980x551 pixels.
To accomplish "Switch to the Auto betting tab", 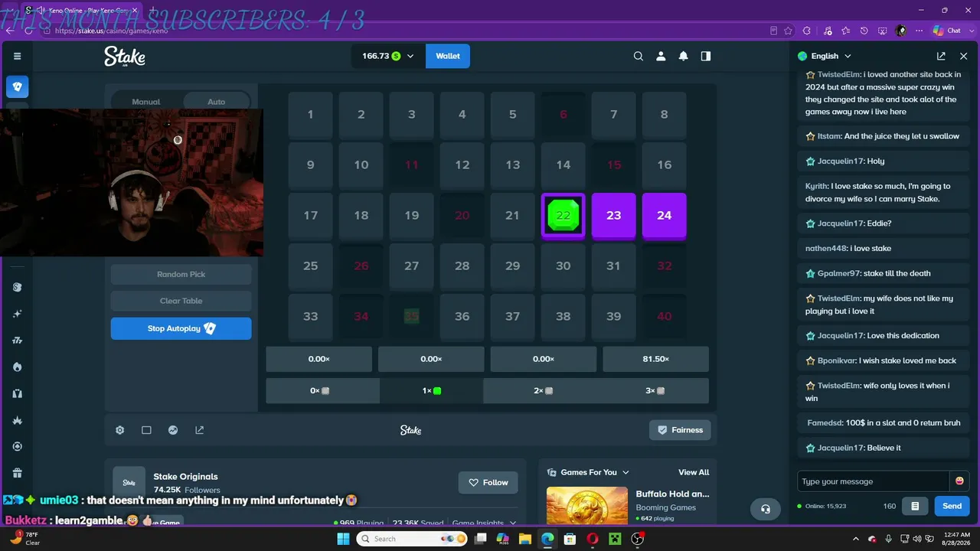I will point(216,102).
